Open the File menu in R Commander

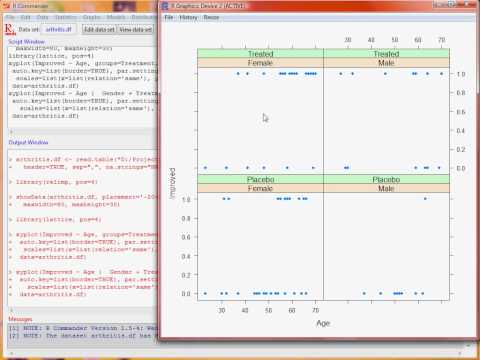point(10,17)
